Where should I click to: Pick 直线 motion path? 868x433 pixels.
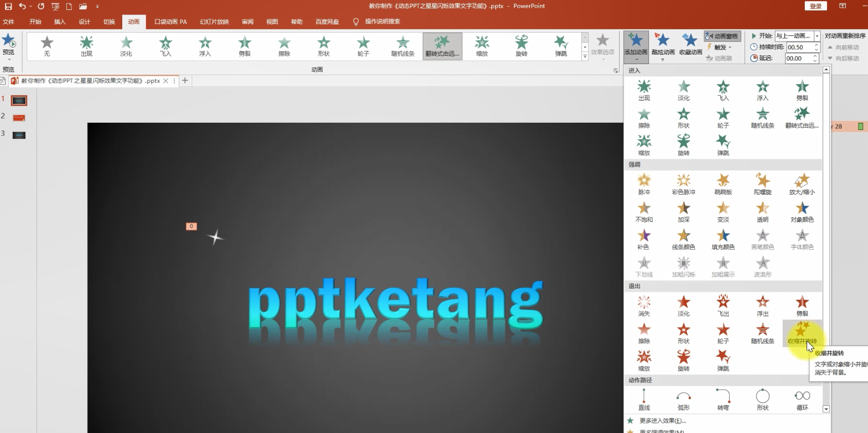click(x=644, y=399)
